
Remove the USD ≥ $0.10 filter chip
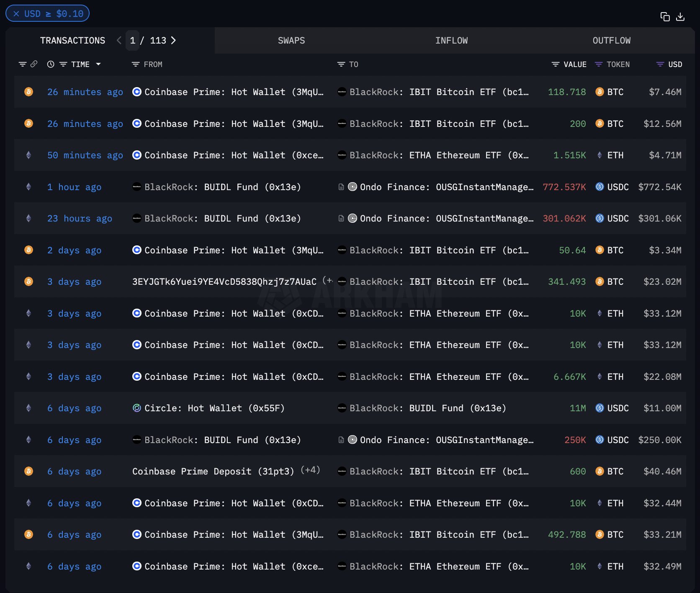[x=16, y=14]
